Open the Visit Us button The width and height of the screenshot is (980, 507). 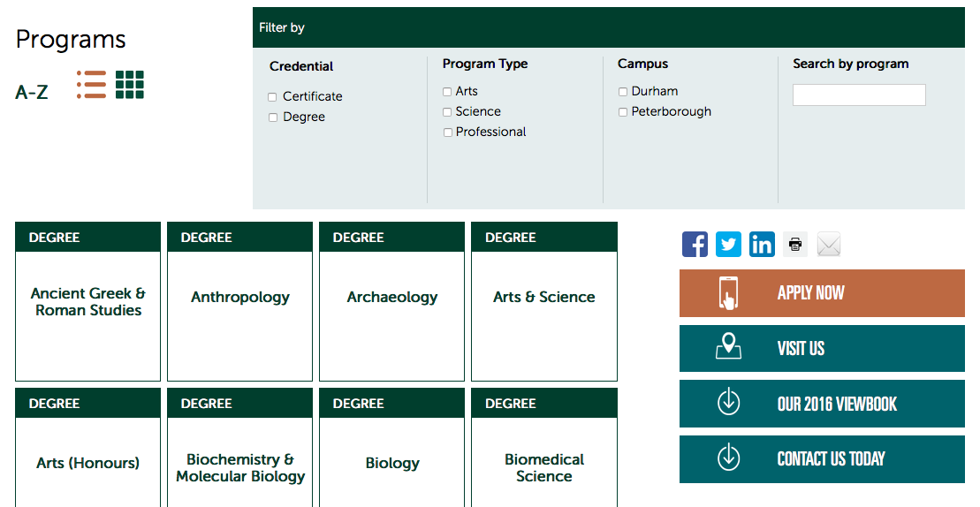pos(822,349)
